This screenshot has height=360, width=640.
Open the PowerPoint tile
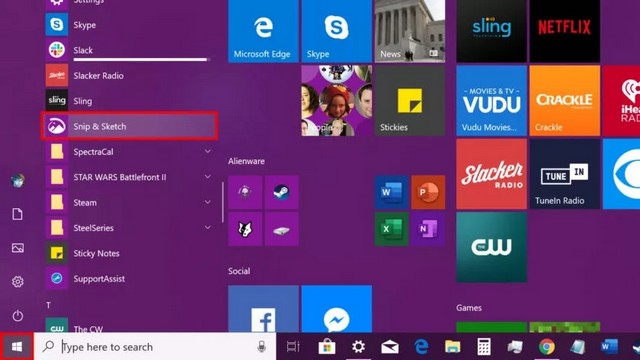(x=428, y=192)
